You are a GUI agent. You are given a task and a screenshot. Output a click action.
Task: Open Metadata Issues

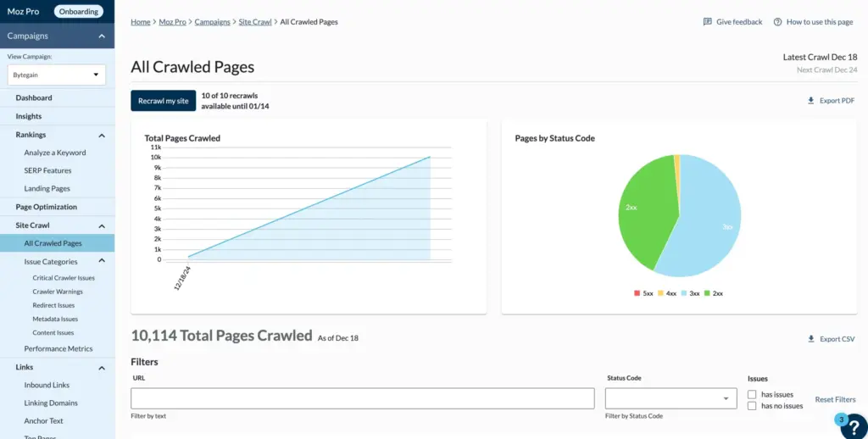pyautogui.click(x=55, y=319)
